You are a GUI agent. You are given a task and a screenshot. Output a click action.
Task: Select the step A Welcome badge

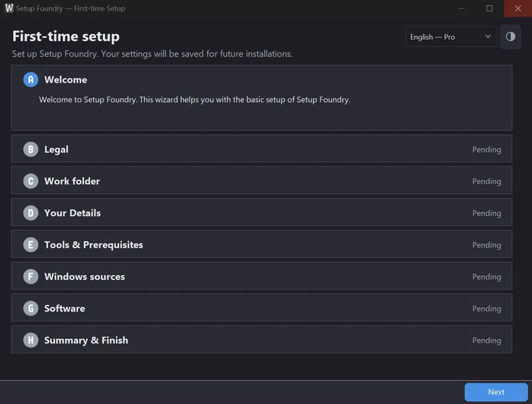pyautogui.click(x=31, y=80)
